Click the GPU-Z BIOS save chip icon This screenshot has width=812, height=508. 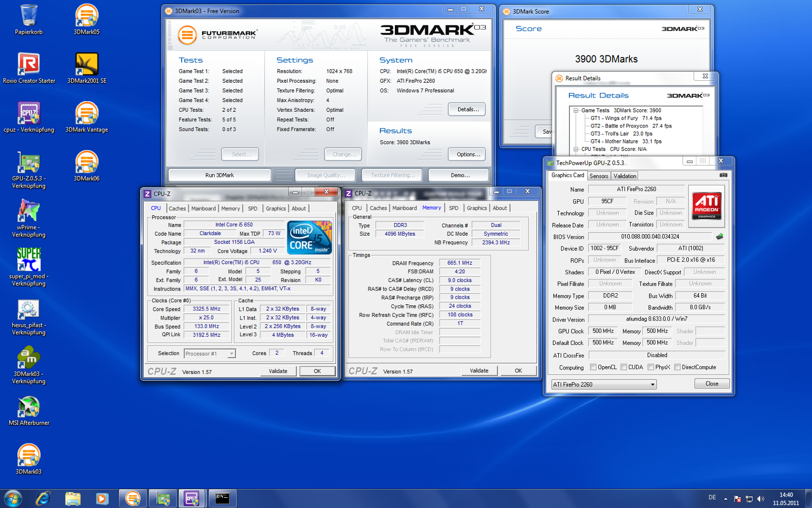(x=720, y=236)
